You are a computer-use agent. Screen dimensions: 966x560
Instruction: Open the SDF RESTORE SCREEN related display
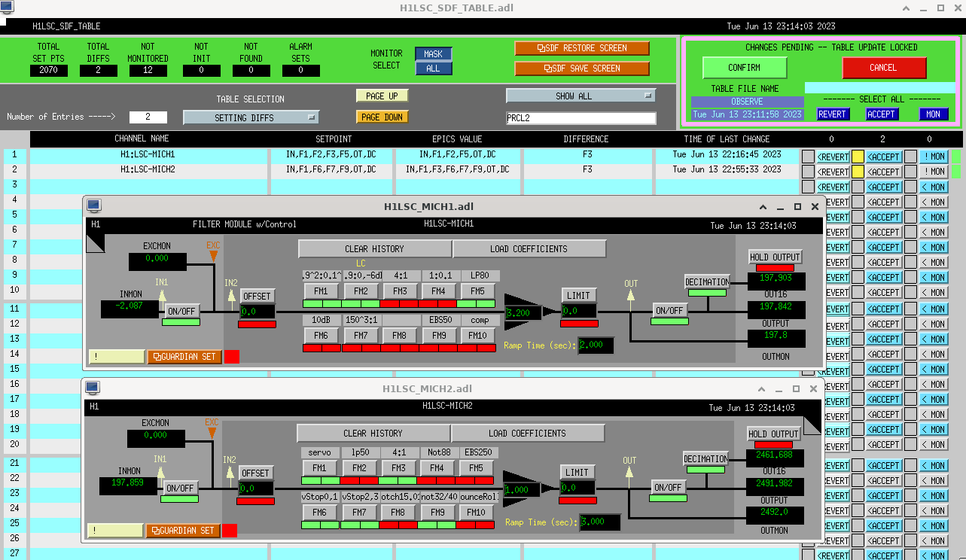(x=581, y=48)
